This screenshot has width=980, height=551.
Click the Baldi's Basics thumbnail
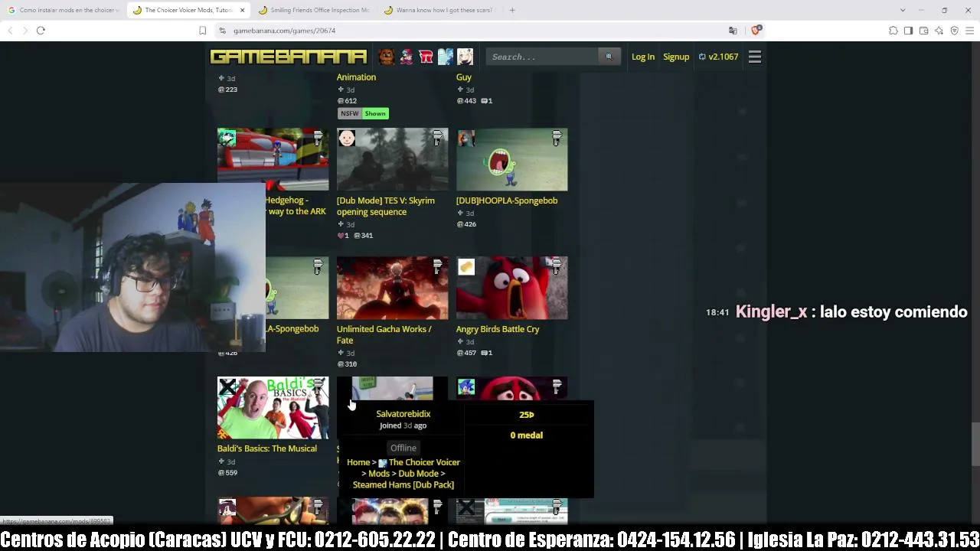[273, 408]
